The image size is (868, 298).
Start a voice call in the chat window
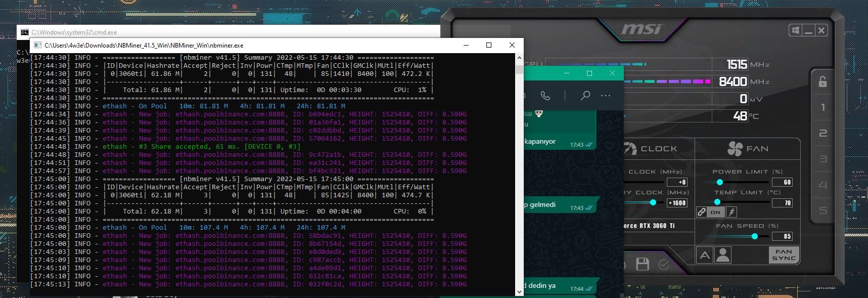[545, 95]
